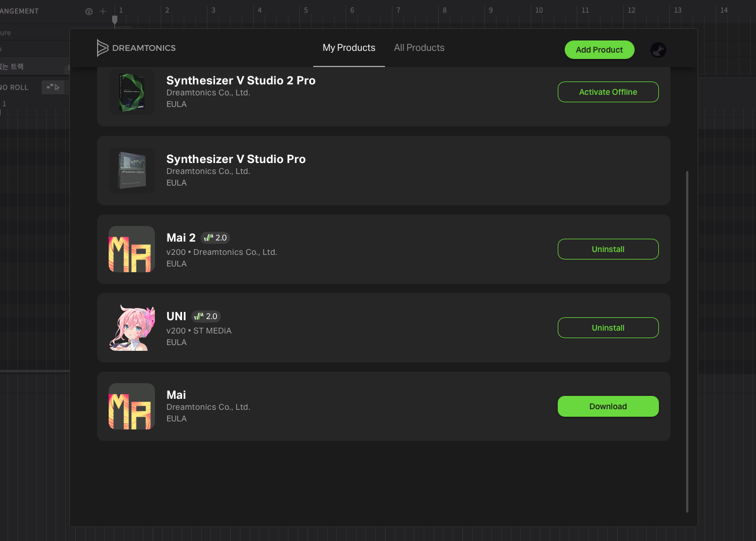756x541 pixels.
Task: Uninstall the Mai 2 voice database
Action: 608,249
